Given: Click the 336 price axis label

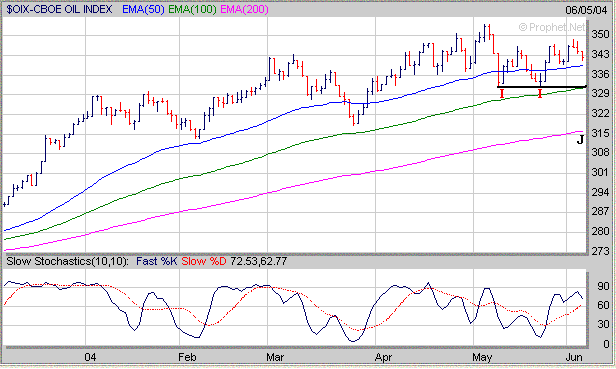Looking at the screenshot, I should click(x=600, y=73).
